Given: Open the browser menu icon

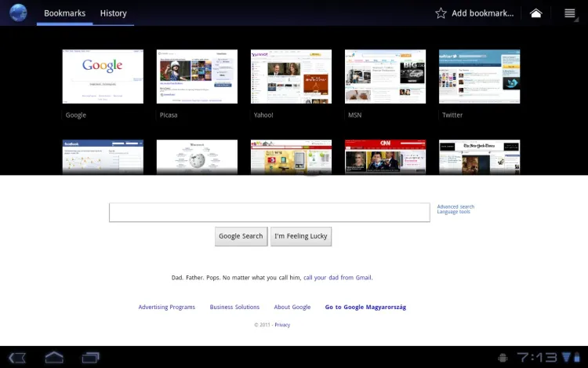Looking at the screenshot, I should pos(570,13).
